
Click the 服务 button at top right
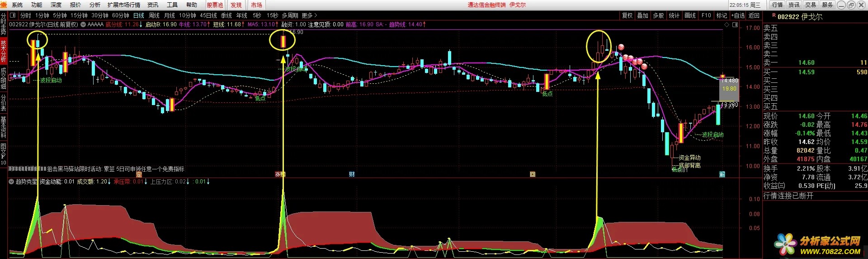[x=828, y=5]
